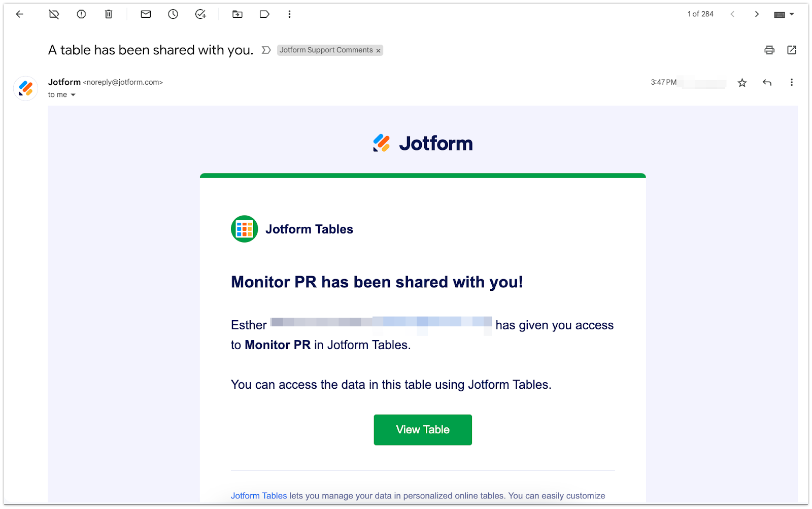Star the Jotform message
The image size is (812, 509).
tap(742, 83)
